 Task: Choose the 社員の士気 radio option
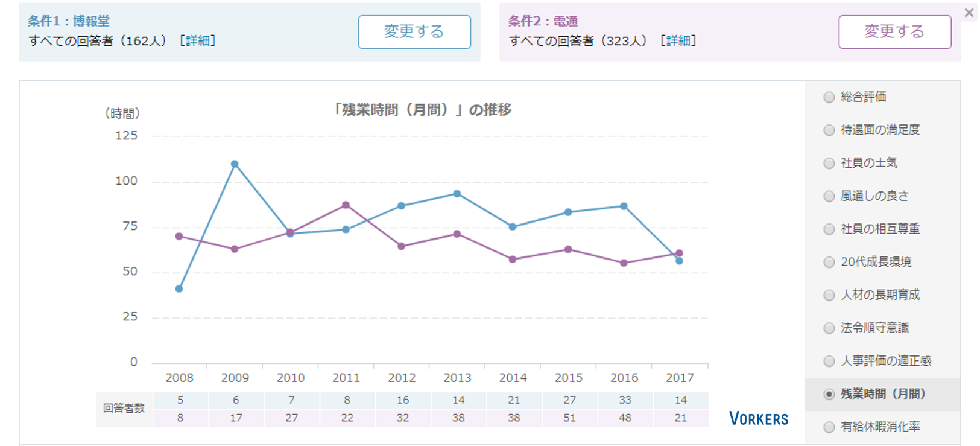pyautogui.click(x=829, y=163)
